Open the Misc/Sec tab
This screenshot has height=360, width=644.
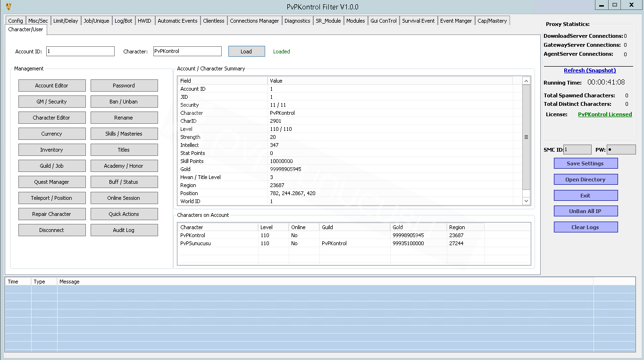[38, 21]
